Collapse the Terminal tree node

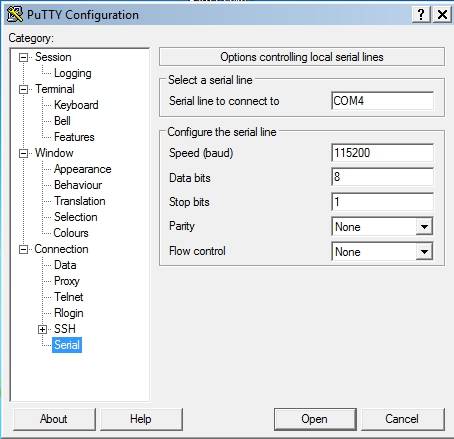[23, 89]
